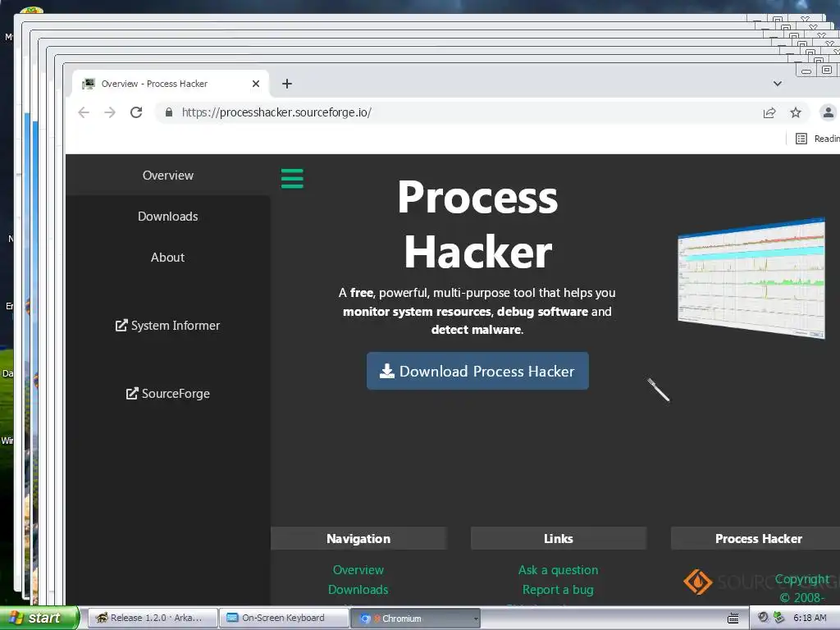Open the Windows start button
840x630 pixels.
(x=39, y=619)
